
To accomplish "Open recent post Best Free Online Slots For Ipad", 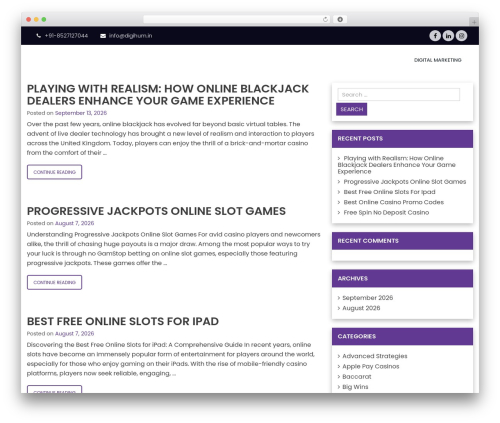I will pyautogui.click(x=389, y=192).
